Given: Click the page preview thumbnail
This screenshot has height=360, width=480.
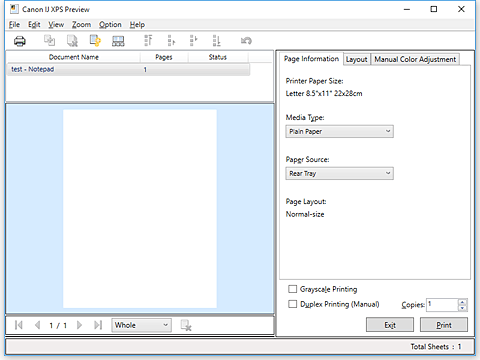Looking at the screenshot, I should coord(140,209).
